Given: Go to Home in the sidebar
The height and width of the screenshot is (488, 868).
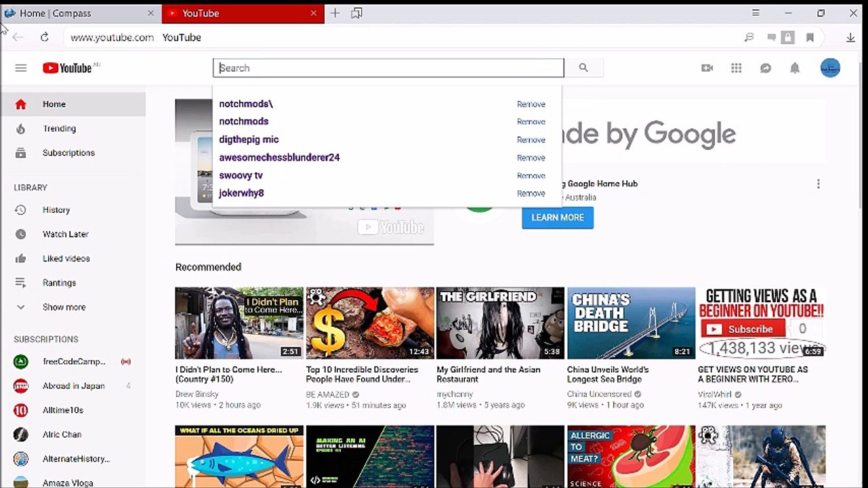Looking at the screenshot, I should point(73,104).
